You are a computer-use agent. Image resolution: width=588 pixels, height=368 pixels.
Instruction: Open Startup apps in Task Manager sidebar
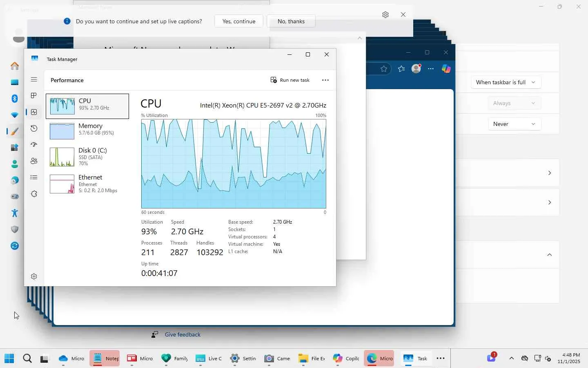(34, 145)
